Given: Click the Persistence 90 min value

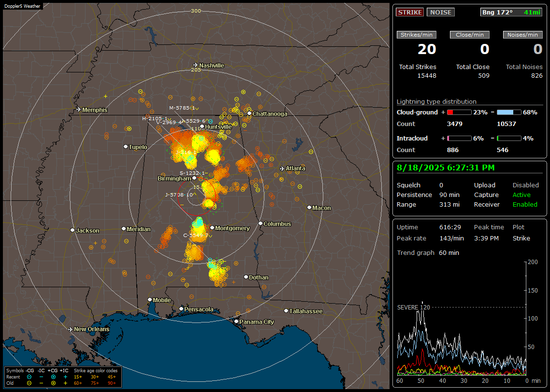Looking at the screenshot, I should (449, 195).
